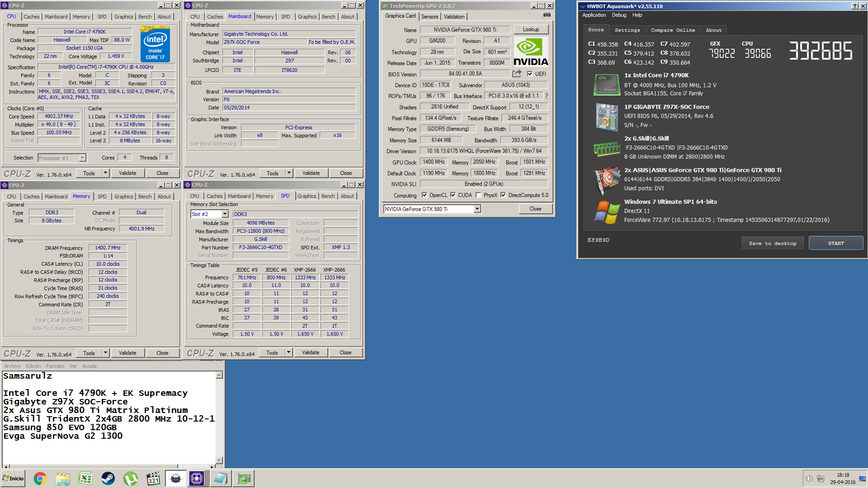The height and width of the screenshot is (488, 868).
Task: Enable the PhysX checkbox
Action: (478, 195)
